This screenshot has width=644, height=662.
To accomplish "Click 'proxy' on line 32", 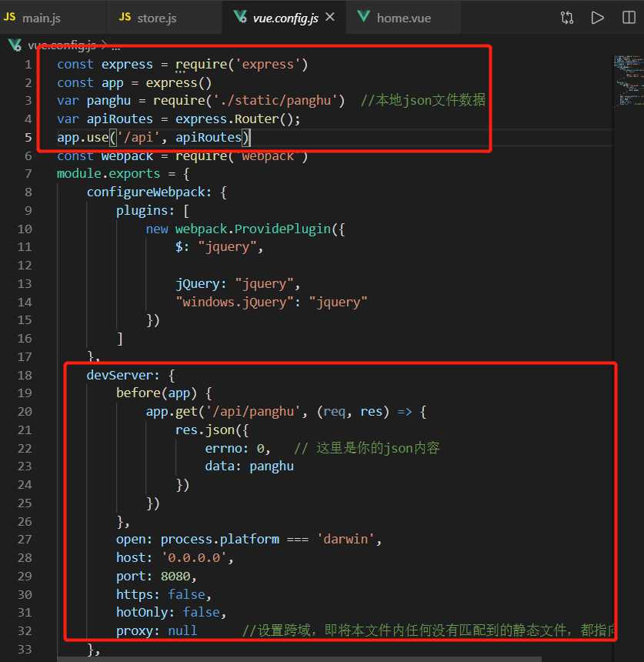I will tap(134, 631).
